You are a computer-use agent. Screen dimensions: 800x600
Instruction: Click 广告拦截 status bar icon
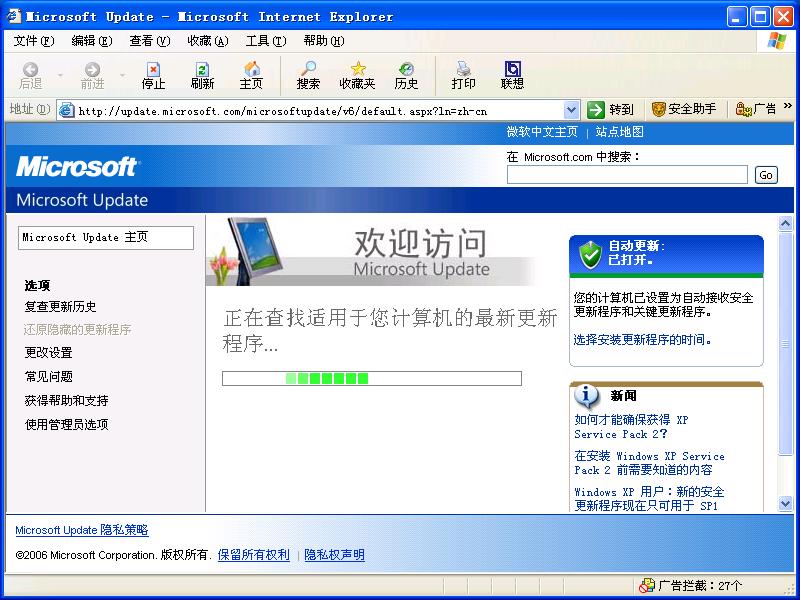click(647, 586)
